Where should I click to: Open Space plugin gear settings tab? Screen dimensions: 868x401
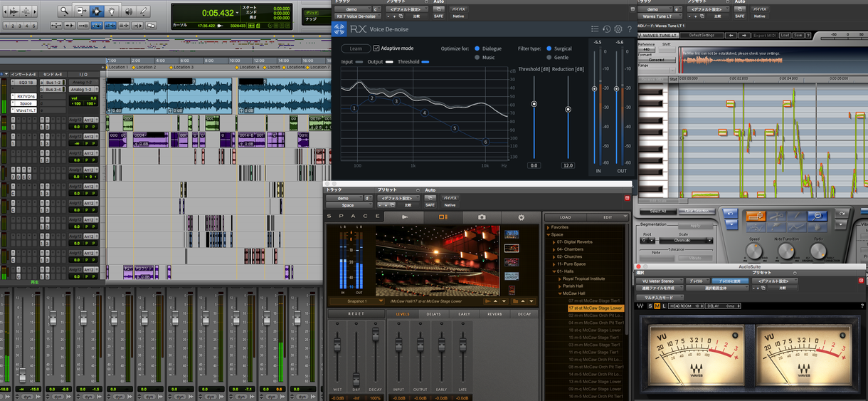click(521, 217)
